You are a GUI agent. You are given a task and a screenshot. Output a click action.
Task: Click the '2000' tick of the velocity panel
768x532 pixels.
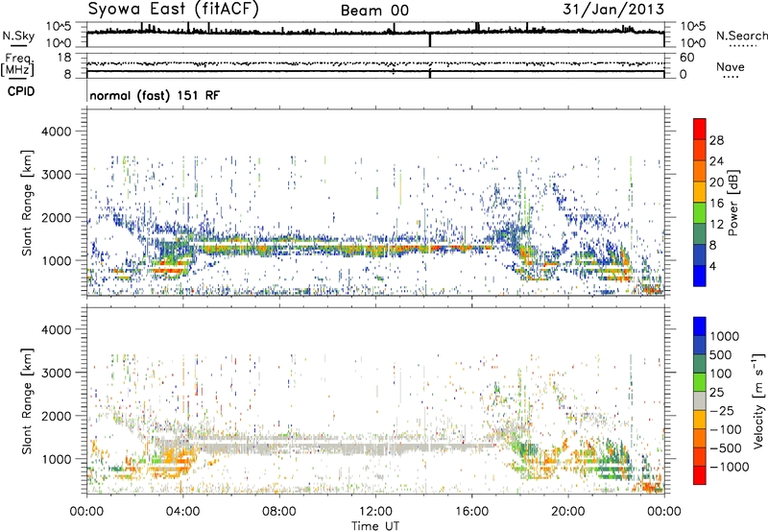tap(56, 416)
